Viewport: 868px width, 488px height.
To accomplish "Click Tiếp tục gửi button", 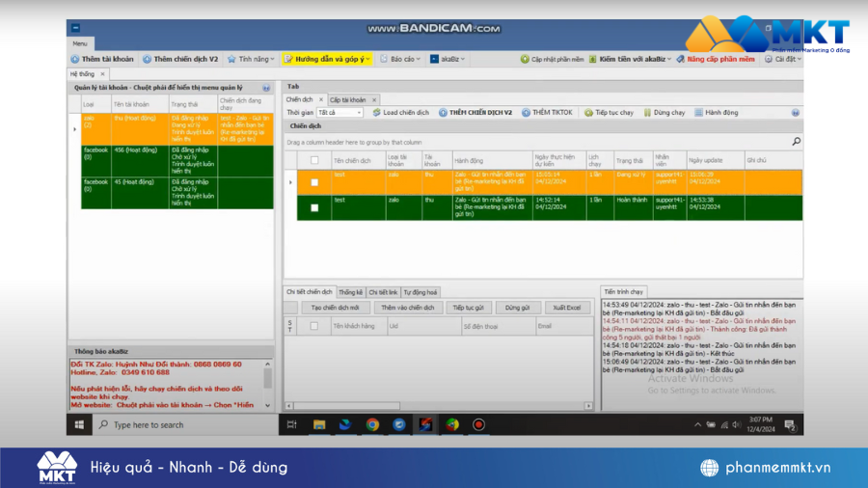I will tap(468, 308).
